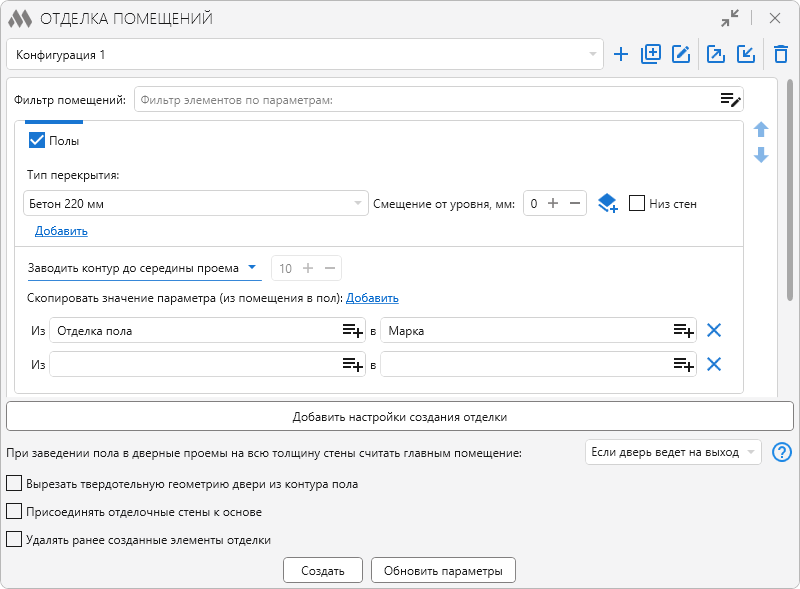Click the delete configuration trash icon
The width and height of the screenshot is (800, 589).
(781, 55)
